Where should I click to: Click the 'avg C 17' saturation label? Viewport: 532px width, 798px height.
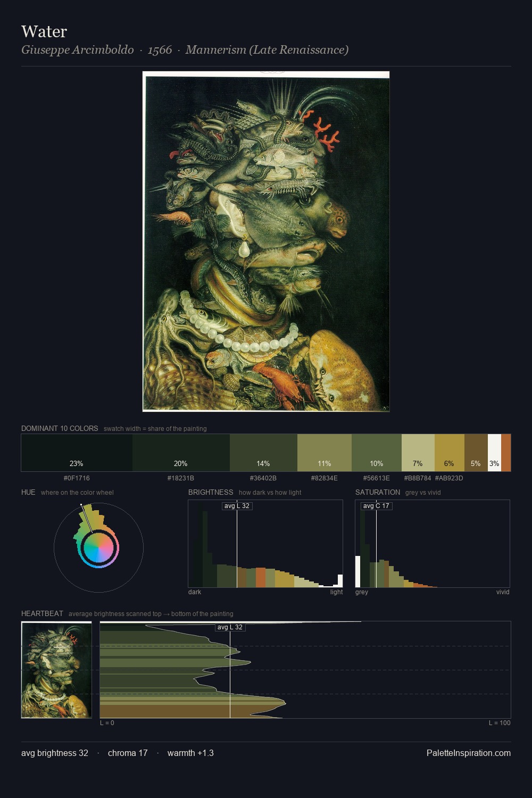376,506
